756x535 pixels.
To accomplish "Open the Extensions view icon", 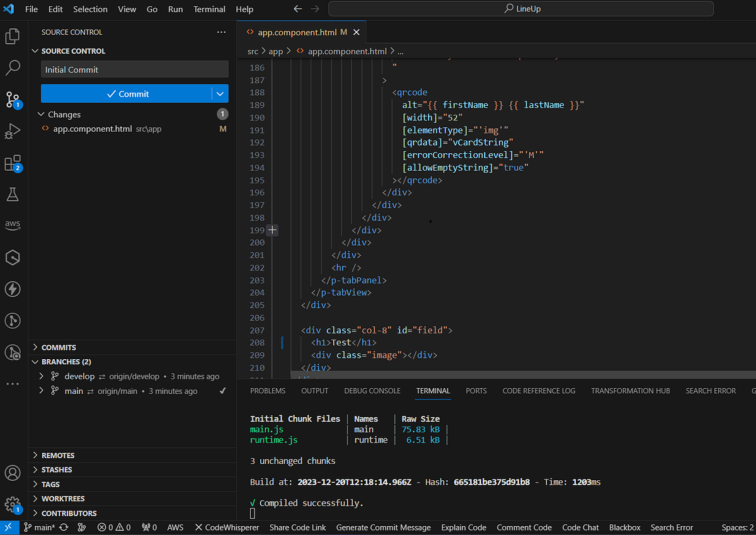I will tap(13, 163).
